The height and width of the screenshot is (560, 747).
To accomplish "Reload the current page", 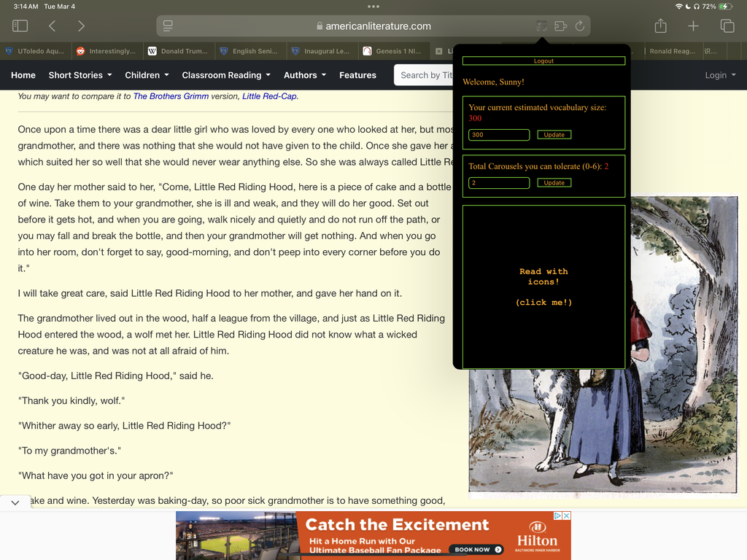I will [x=580, y=26].
